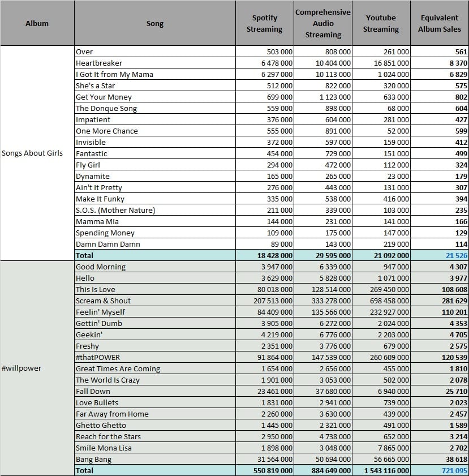Click Scream & Shout Youtube value 698 458 000
Screen dimensions: 469x476
coord(381,301)
